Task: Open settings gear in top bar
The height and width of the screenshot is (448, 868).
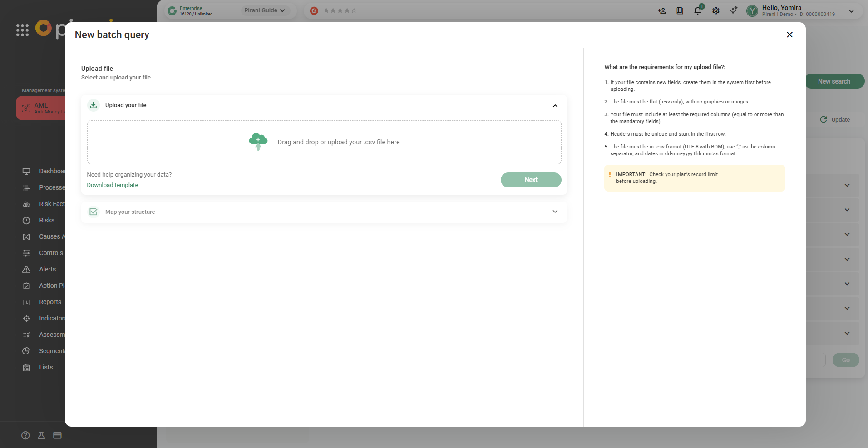Action: (x=715, y=11)
